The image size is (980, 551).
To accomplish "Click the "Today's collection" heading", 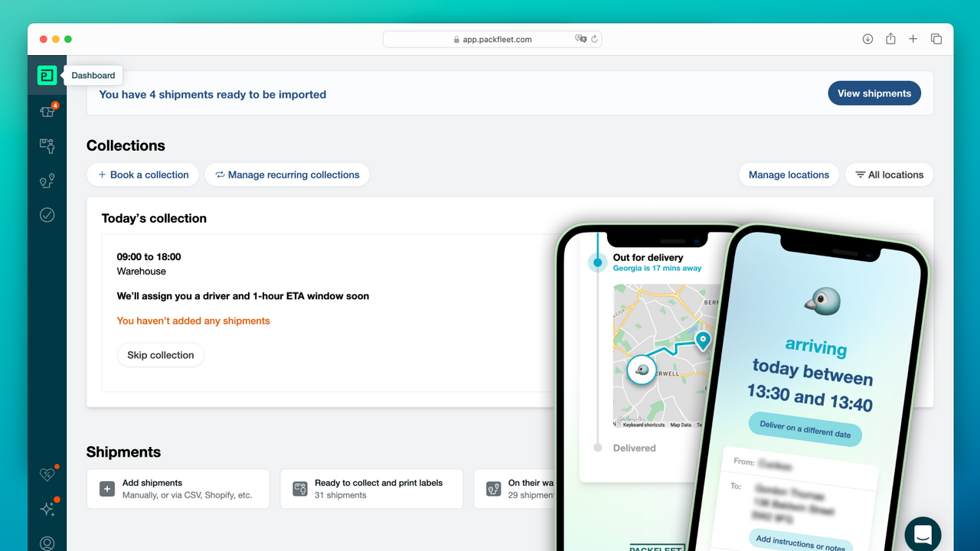I will pos(154,218).
